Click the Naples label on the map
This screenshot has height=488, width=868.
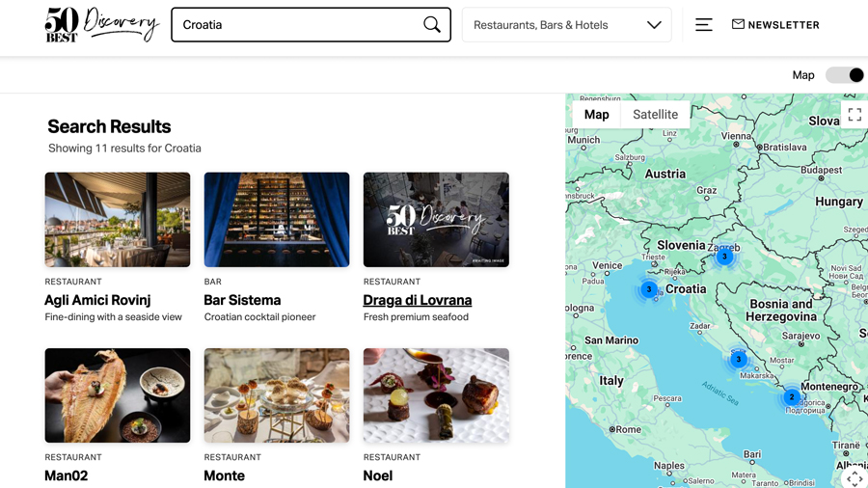pyautogui.click(x=668, y=465)
